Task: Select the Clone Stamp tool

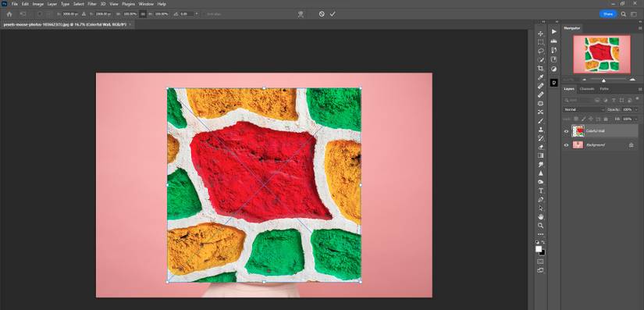Action: 541,130
